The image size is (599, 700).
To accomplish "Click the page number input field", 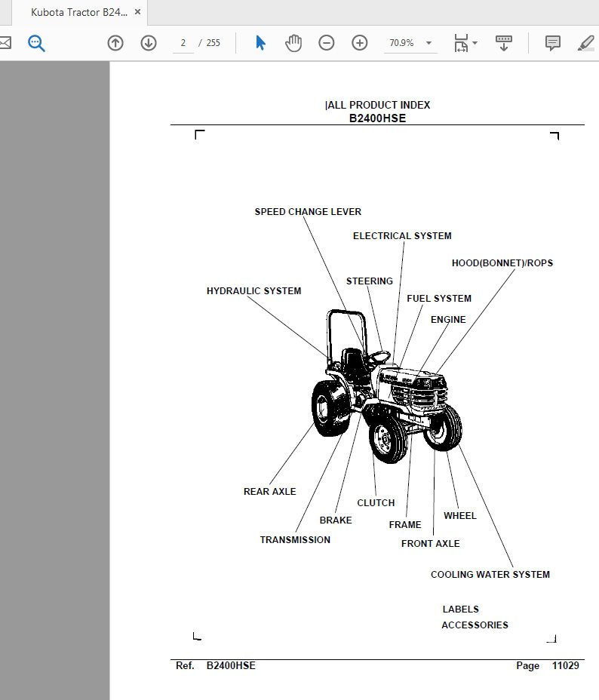I will pos(183,43).
